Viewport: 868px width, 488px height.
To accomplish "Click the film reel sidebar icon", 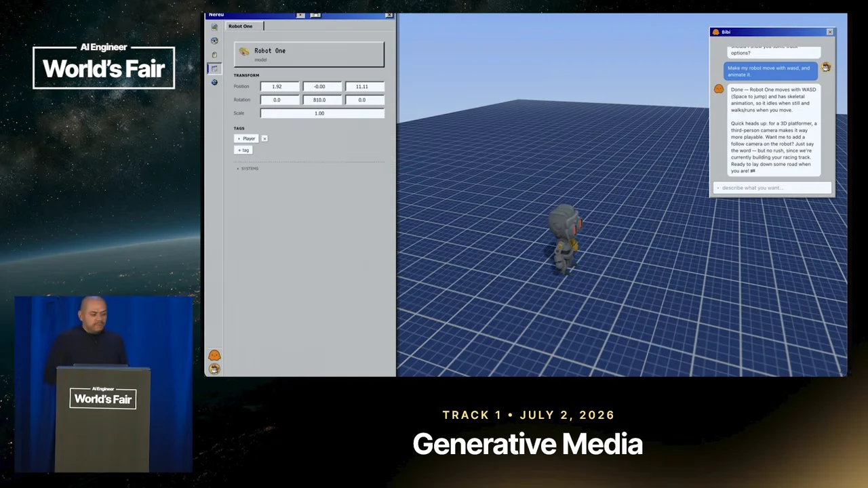I will 214,41.
